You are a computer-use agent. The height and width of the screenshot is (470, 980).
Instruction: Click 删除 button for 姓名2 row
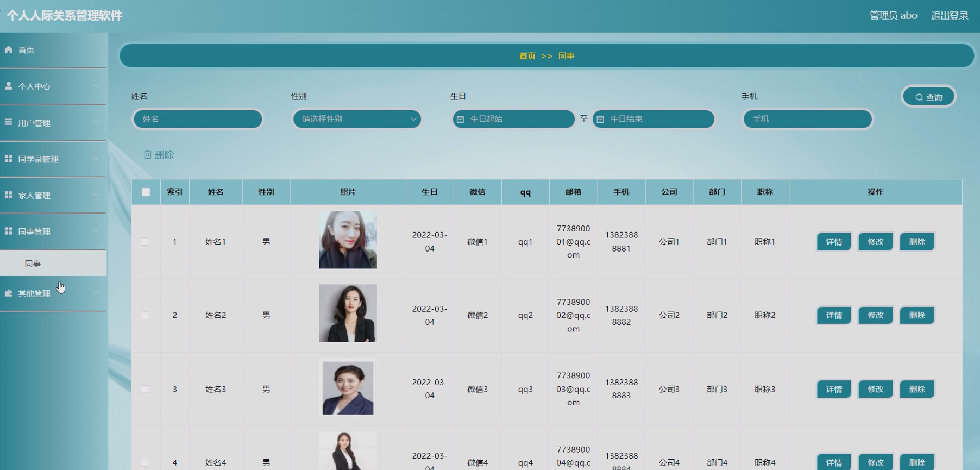917,315
